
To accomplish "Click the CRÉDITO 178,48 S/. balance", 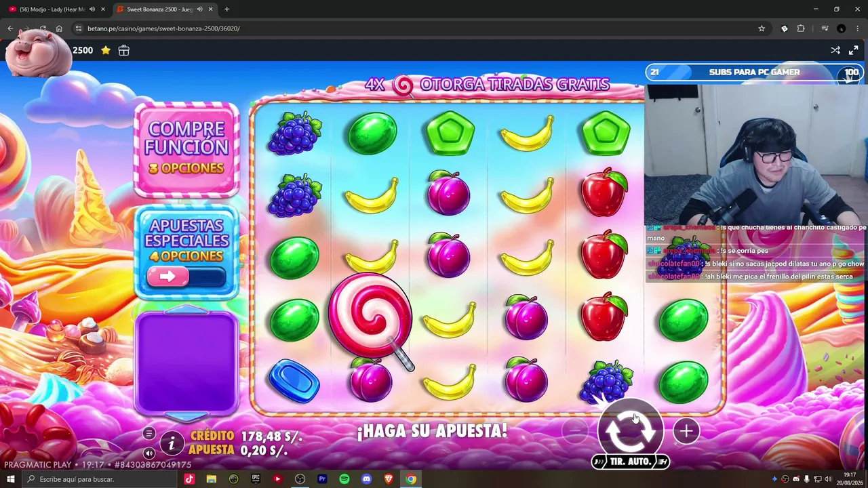I will coord(246,436).
